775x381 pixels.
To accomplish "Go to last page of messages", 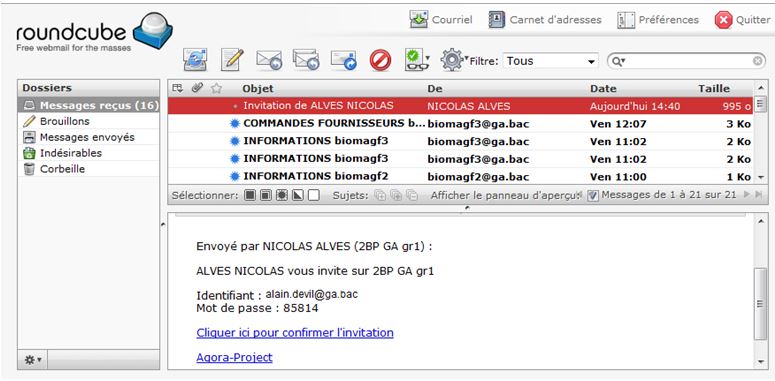I will pos(759,195).
